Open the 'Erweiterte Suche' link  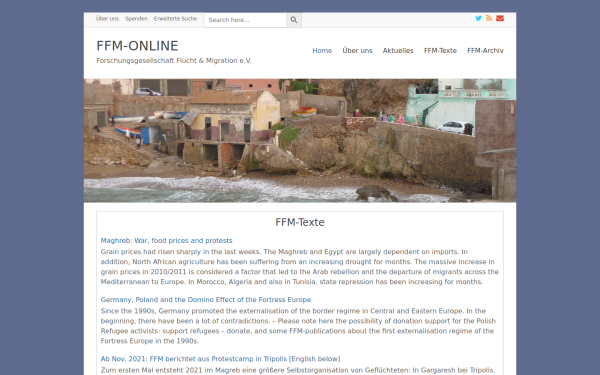(x=175, y=18)
